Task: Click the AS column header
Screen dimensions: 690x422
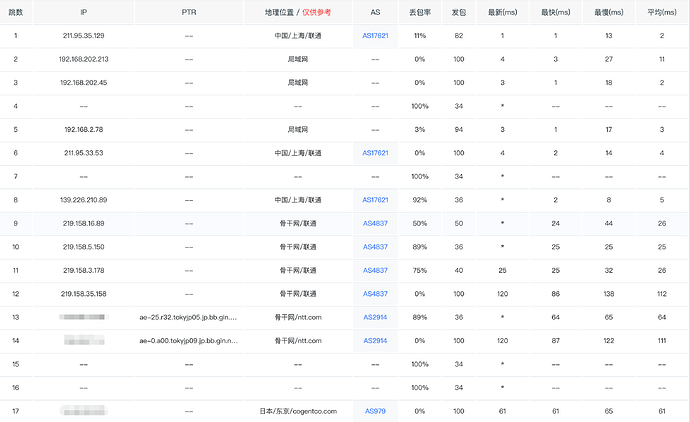Action: tap(375, 12)
